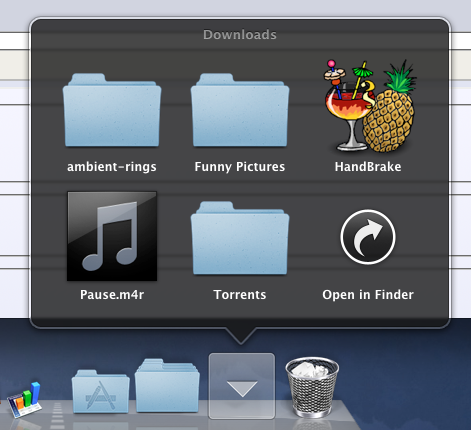This screenshot has height=430, width=471.
Task: Click the ambient-rings label text
Action: 112,167
